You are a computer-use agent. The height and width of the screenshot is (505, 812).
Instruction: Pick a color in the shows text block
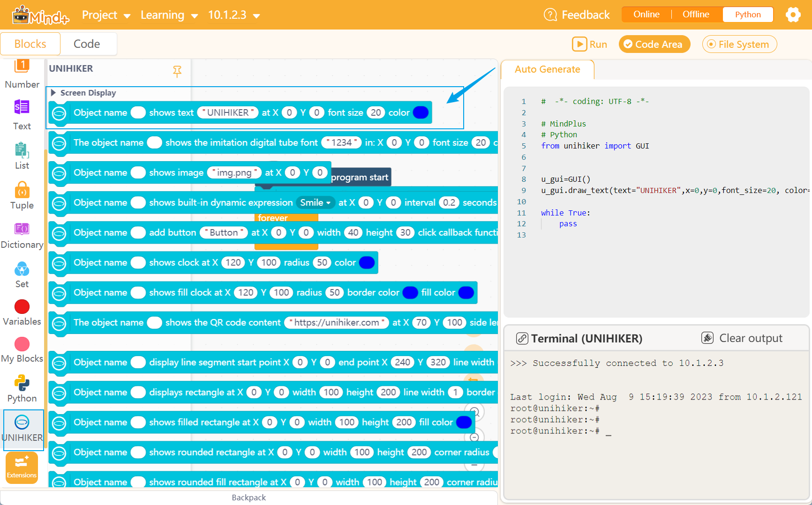(421, 112)
